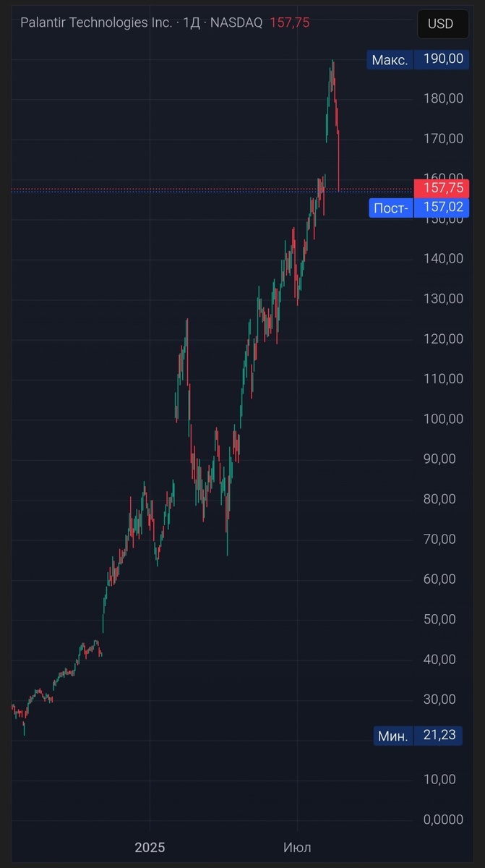Viewport: 485px width, 868px height.
Task: Click the 40,00 price axis value
Action: [x=439, y=659]
